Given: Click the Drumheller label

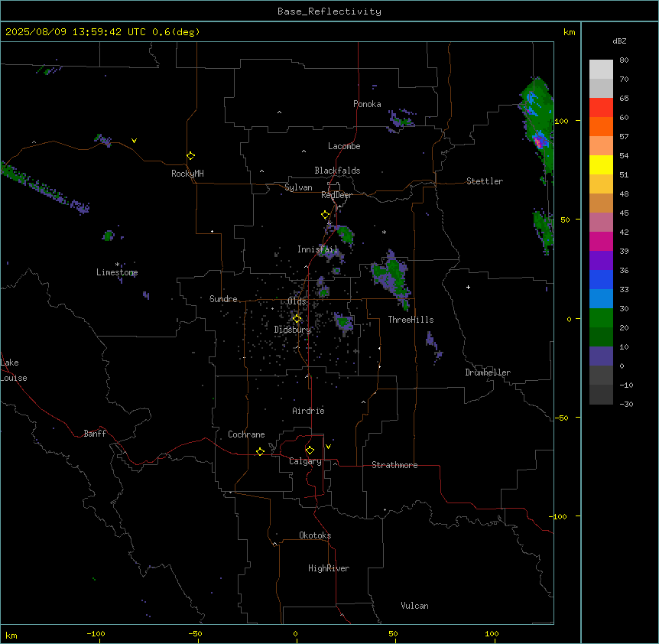Looking at the screenshot, I should point(488,372).
